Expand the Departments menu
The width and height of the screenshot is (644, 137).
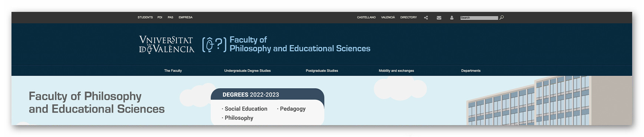coord(471,71)
